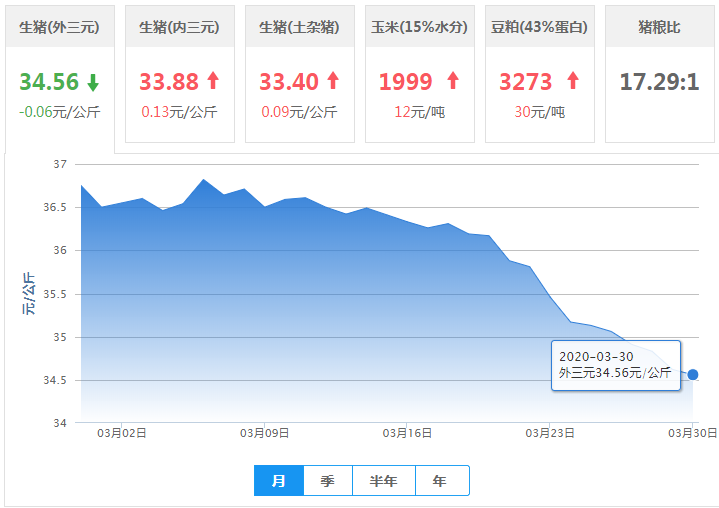
Task: Open the 生猪(土杂猪) price tab
Action: [x=300, y=26]
